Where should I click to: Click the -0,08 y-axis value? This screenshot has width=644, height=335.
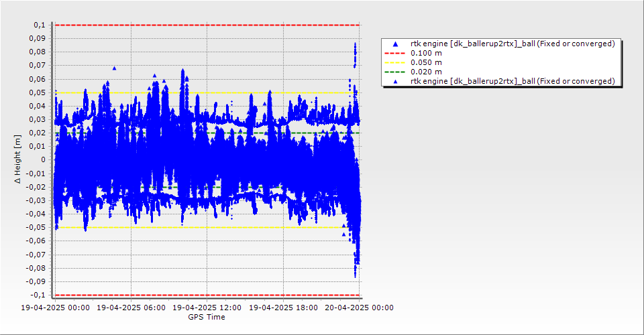36,268
